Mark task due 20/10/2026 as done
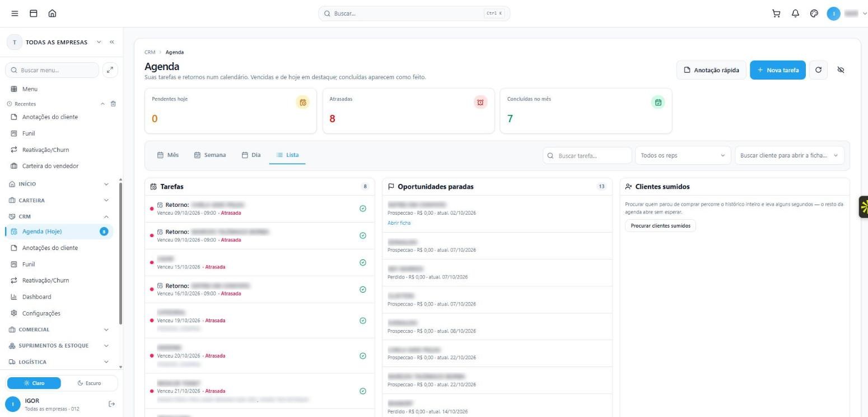The height and width of the screenshot is (417, 868). 363,356
